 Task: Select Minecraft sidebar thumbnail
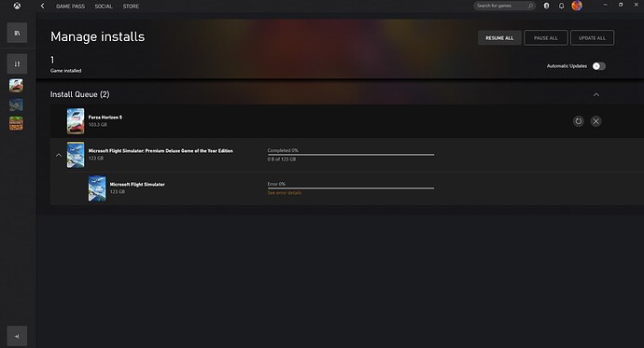16,123
